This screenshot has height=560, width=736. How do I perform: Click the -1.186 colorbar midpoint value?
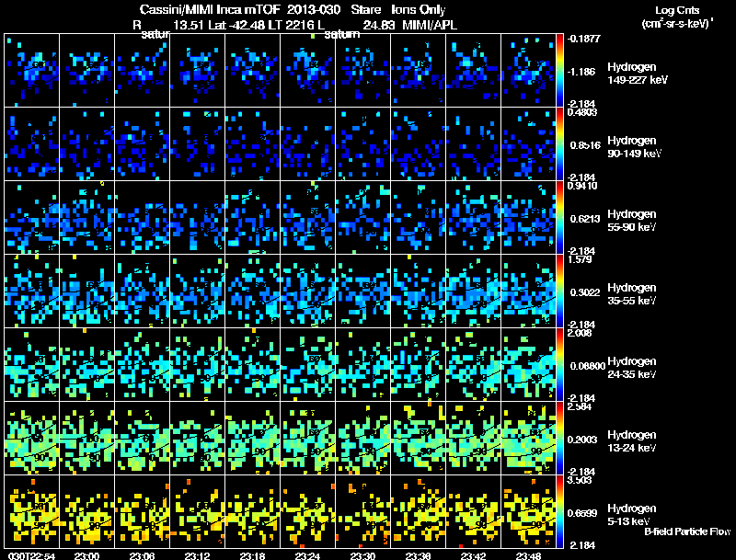[581, 72]
